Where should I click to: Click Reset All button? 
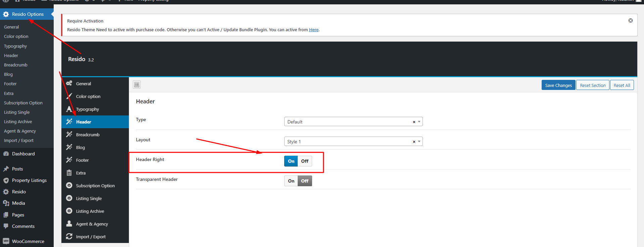pos(622,85)
